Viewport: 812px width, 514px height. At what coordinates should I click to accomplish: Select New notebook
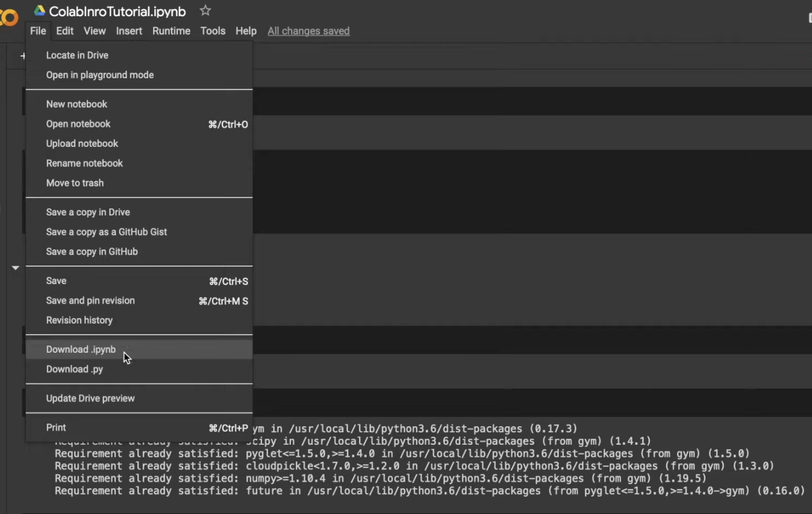tap(139, 104)
